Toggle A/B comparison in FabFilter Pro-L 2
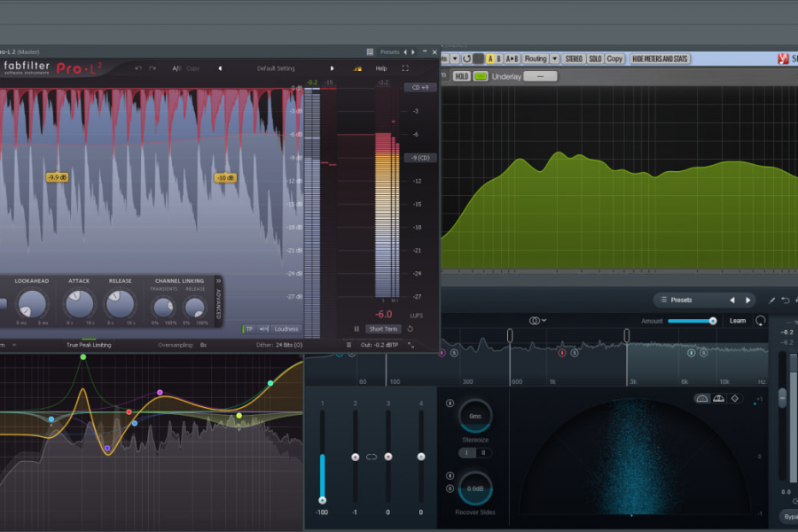 tap(176, 68)
